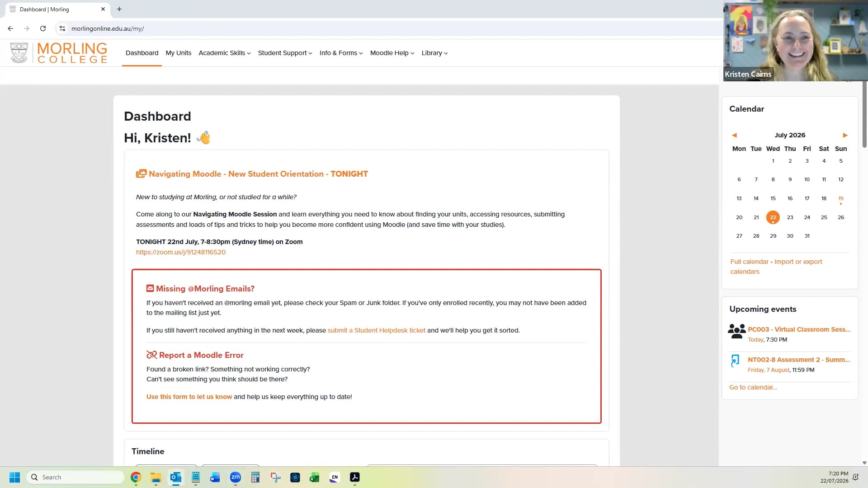The image size is (868, 488).
Task: Expand the Info & Forms menu
Action: [x=341, y=53]
